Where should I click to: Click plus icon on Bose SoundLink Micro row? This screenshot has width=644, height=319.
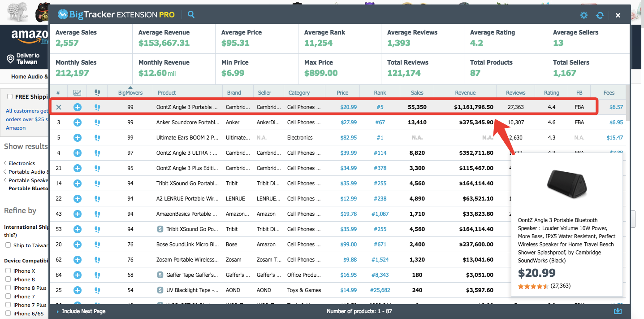click(x=78, y=245)
